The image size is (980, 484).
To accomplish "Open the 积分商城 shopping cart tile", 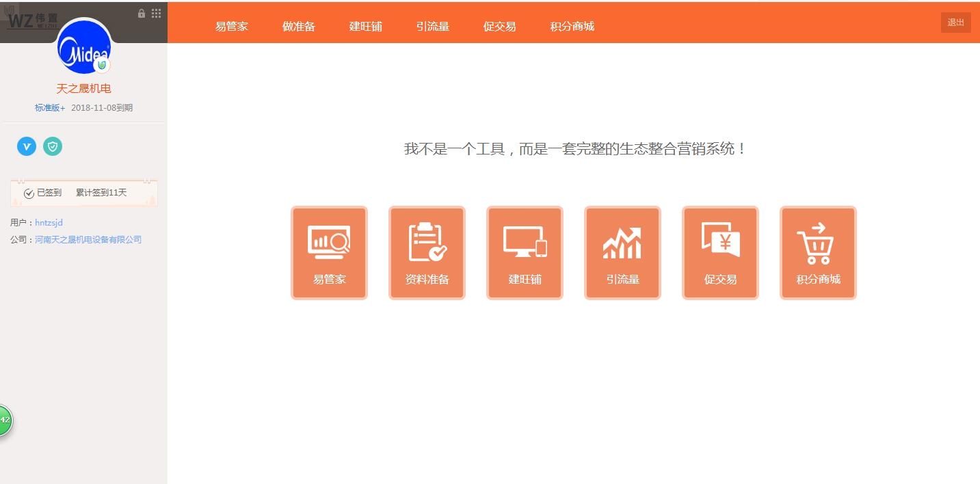I will point(818,252).
